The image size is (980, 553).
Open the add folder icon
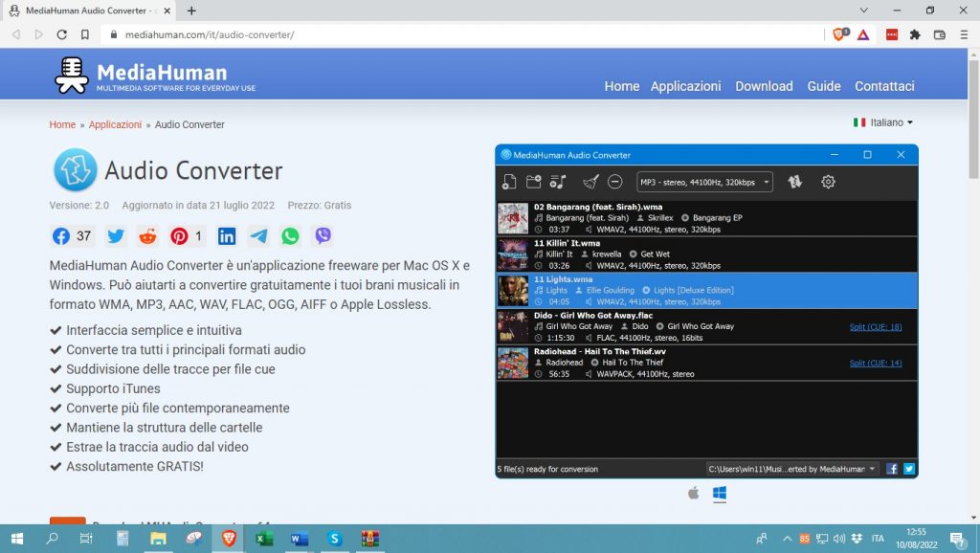(534, 181)
